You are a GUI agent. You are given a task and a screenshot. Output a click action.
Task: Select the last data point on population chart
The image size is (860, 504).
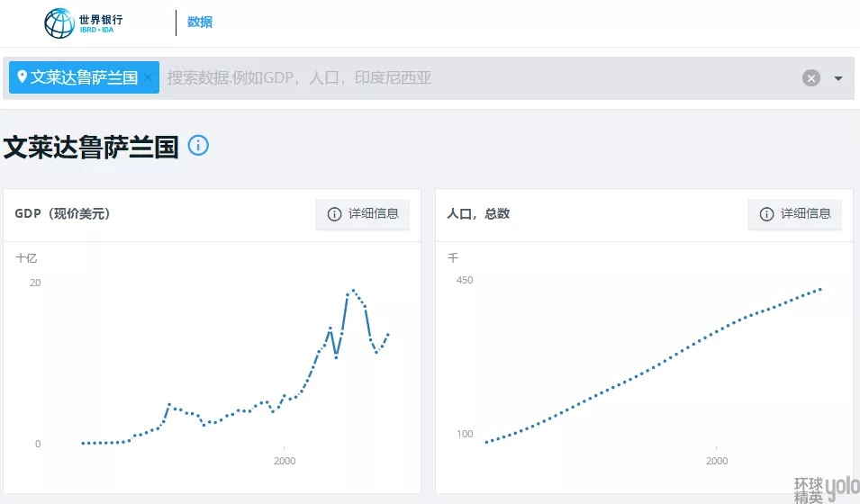(x=820, y=289)
